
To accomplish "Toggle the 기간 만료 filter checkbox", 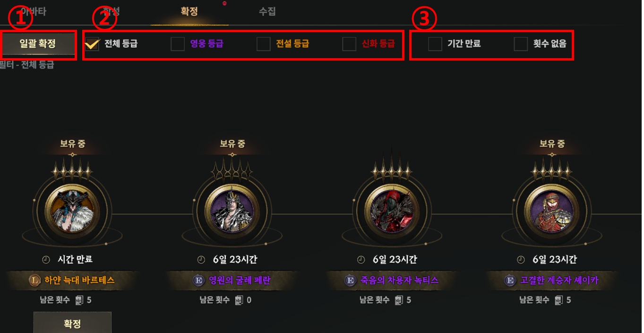I will [435, 44].
